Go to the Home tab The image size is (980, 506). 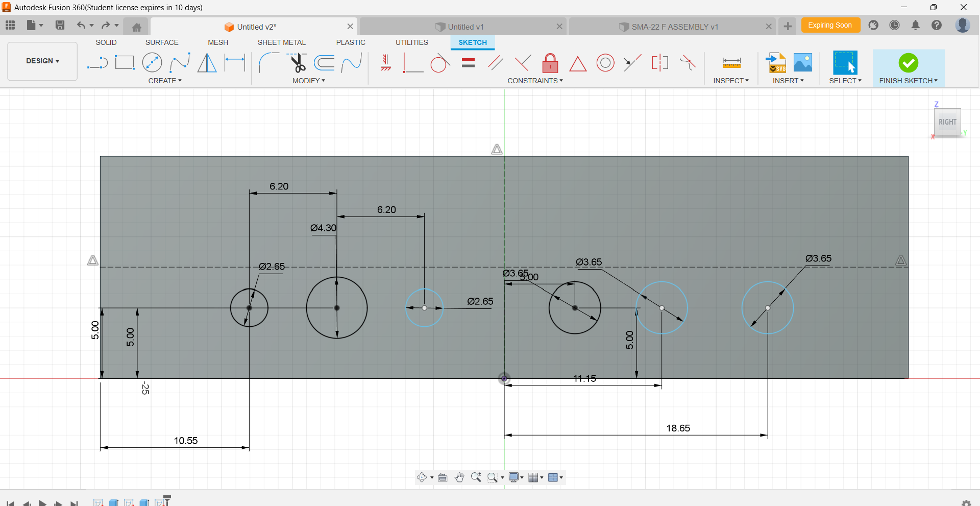(136, 27)
